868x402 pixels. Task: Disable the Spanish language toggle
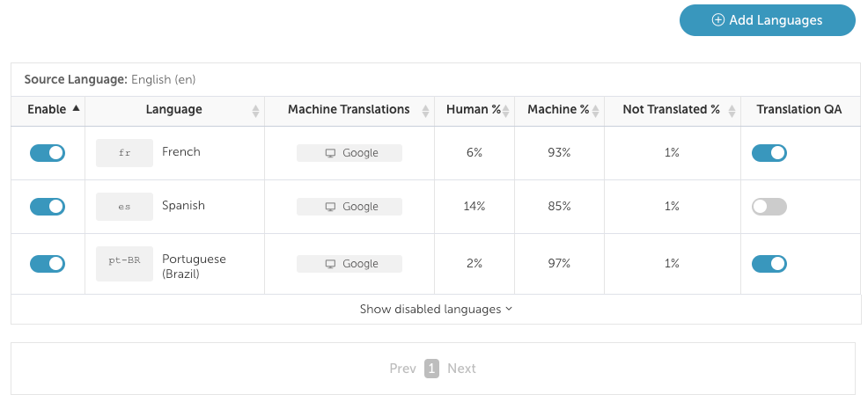(x=48, y=207)
